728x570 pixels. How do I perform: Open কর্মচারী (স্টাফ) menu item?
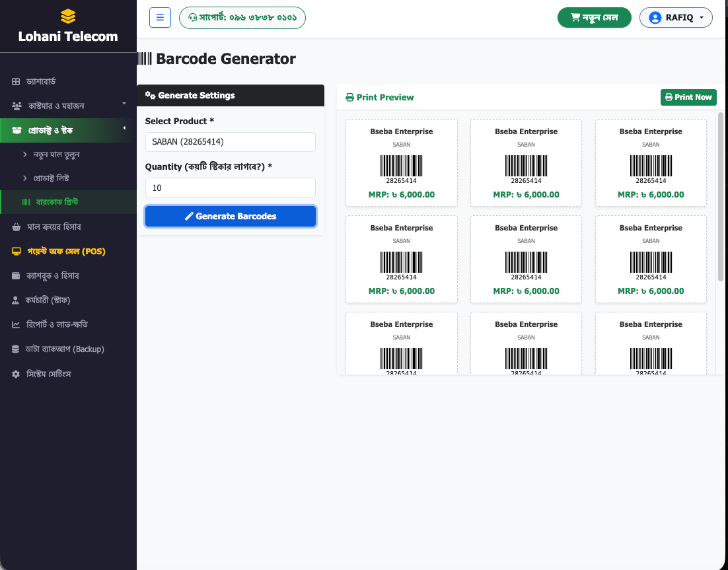click(x=68, y=301)
